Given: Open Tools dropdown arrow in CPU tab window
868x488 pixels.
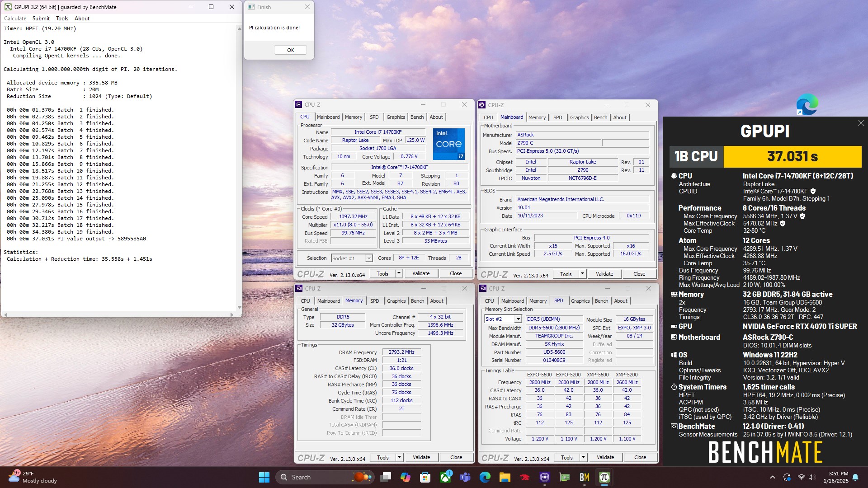Looking at the screenshot, I should point(399,273).
